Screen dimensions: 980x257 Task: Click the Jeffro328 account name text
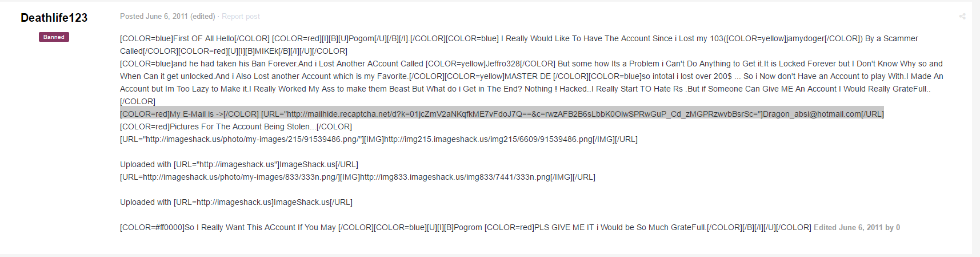click(x=505, y=64)
